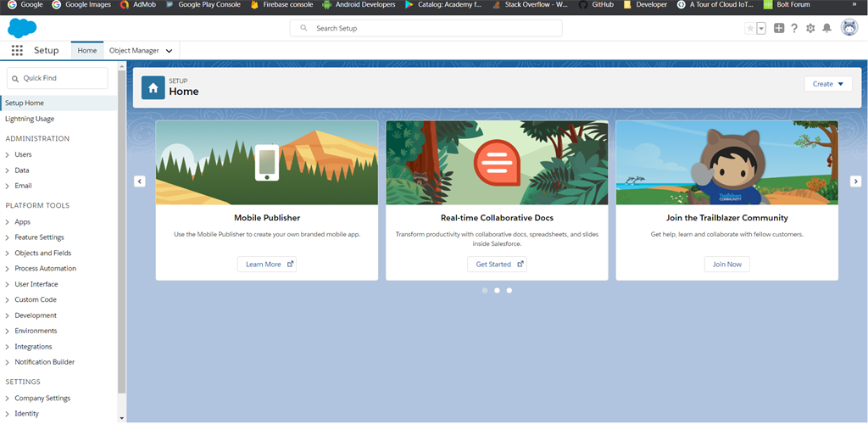Viewport: 868px width, 424px height.
Task: Open the App Launcher grid icon
Action: point(17,50)
